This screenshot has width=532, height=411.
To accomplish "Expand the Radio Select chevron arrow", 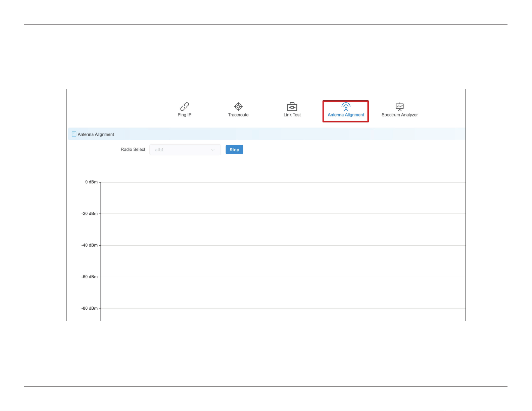I will tap(213, 150).
